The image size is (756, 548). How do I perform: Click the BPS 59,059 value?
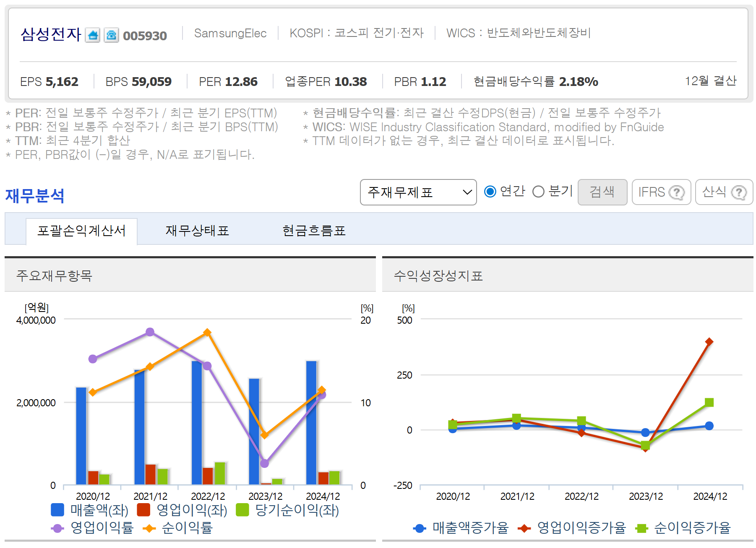(x=138, y=81)
